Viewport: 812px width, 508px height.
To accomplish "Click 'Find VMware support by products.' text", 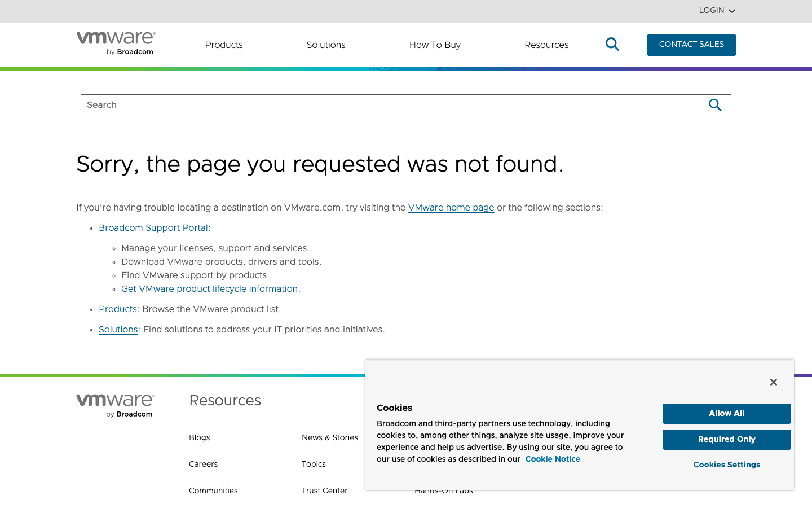I will [195, 275].
